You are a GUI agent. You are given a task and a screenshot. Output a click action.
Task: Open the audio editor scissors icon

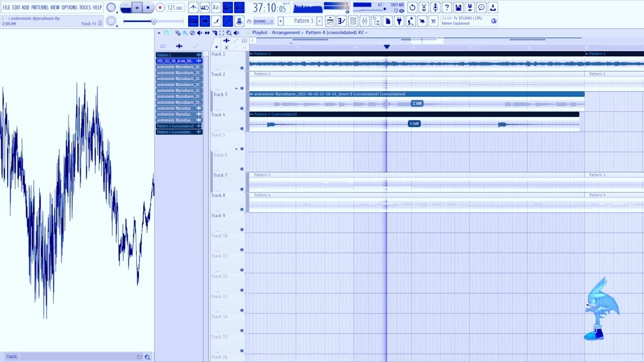coord(424,7)
